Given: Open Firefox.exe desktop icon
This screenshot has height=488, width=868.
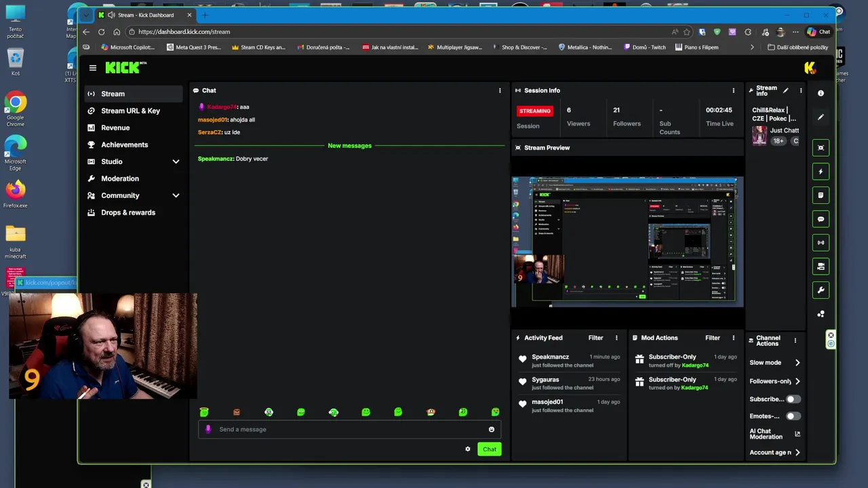Looking at the screenshot, I should [15, 194].
